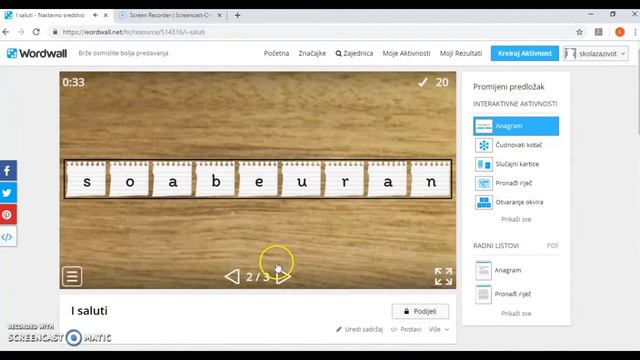Screen dimensions: 640x360
Task: Go to previous anagram with left arrow
Action: click(232, 277)
